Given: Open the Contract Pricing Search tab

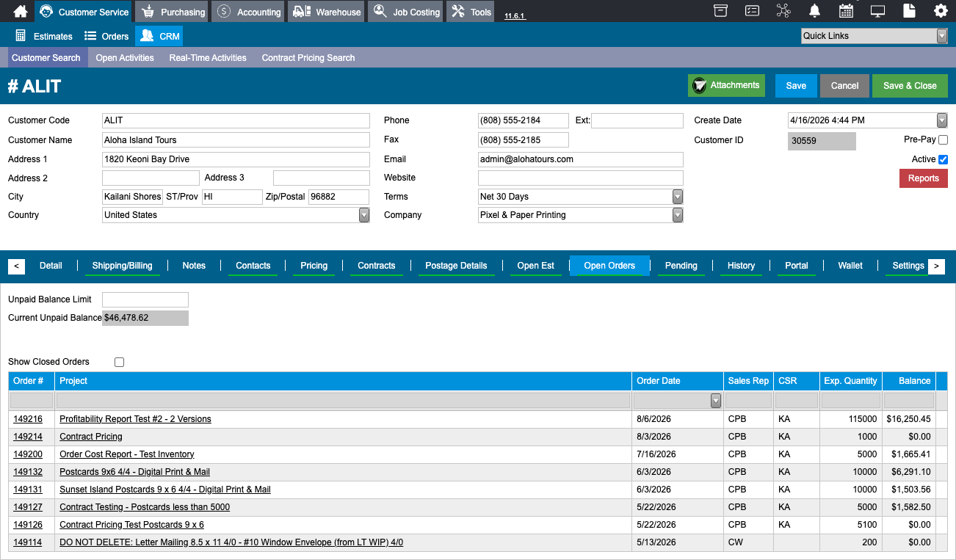Looking at the screenshot, I should click(x=308, y=58).
